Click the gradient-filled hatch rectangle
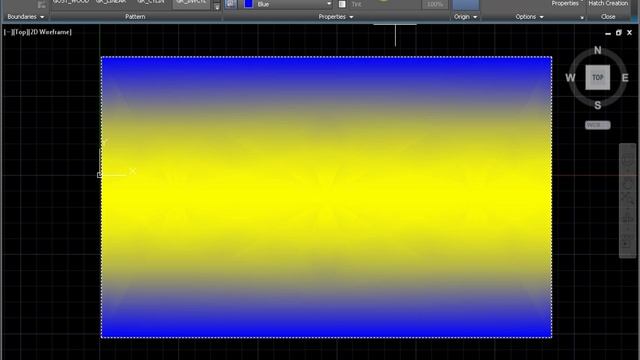The height and width of the screenshot is (360, 640). coord(327,197)
